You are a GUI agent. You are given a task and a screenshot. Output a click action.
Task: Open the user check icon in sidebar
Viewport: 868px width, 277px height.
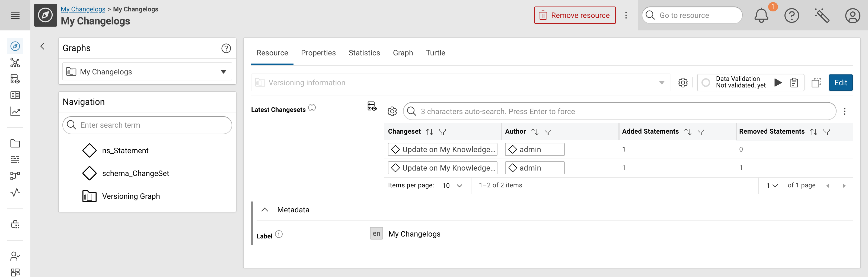[15, 256]
